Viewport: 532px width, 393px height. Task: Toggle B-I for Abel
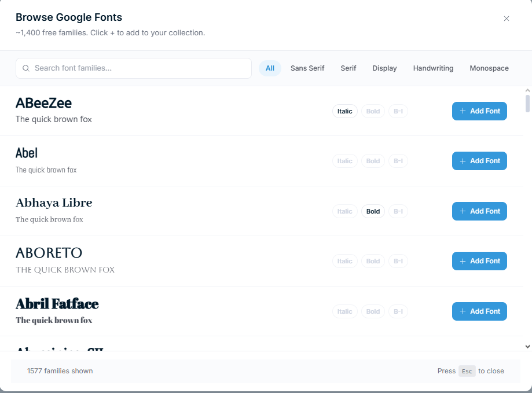click(x=398, y=161)
